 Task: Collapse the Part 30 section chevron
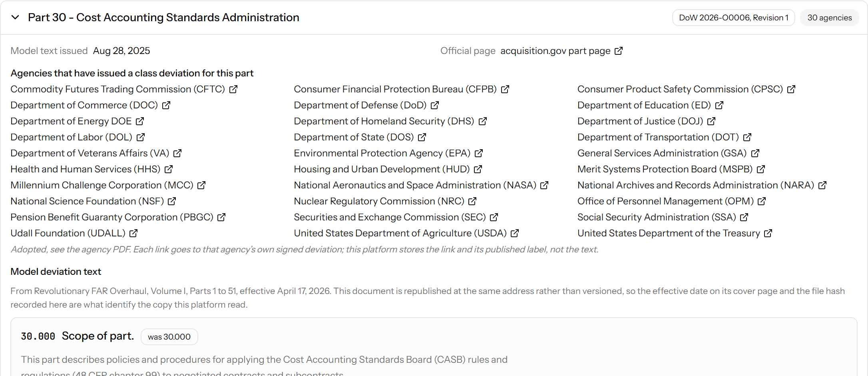[15, 17]
